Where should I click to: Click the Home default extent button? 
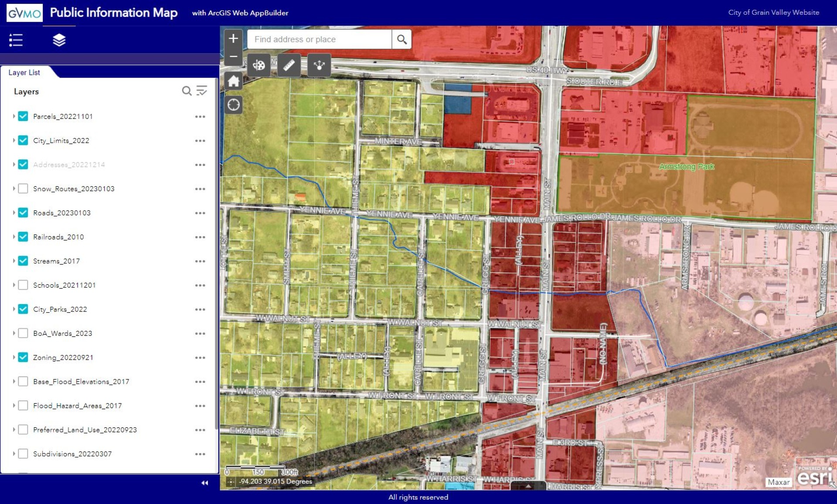[234, 81]
